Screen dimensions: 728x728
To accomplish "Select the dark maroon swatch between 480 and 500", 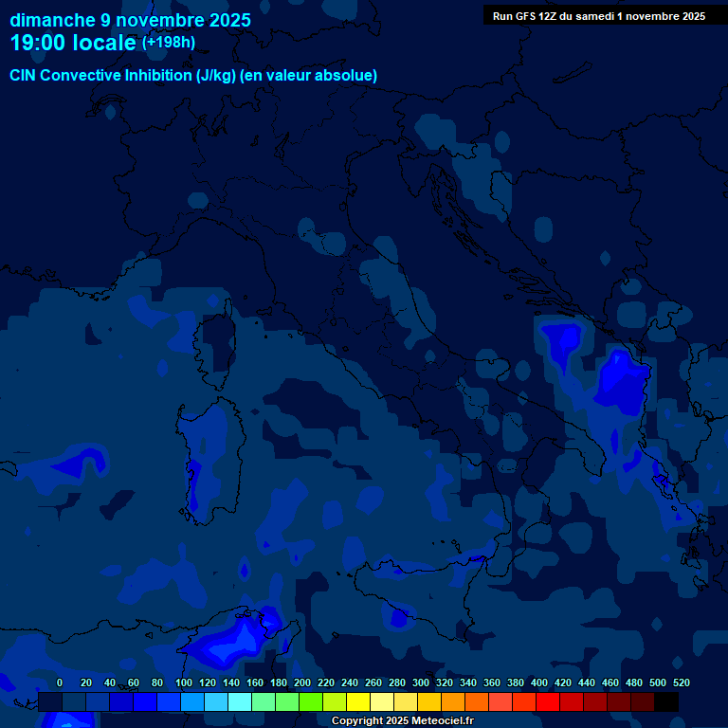I will pos(643,702).
